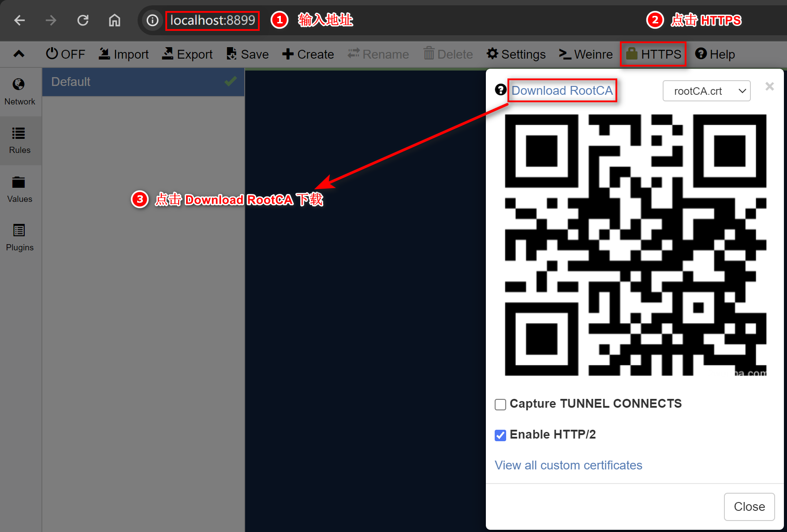Open View all custom certificates link
Viewport: 787px width, 532px height.
point(568,465)
